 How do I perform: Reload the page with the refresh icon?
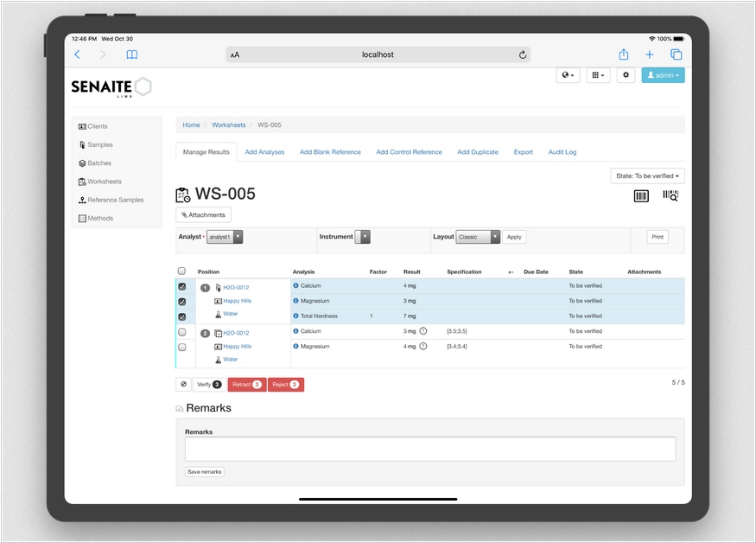pyautogui.click(x=523, y=54)
